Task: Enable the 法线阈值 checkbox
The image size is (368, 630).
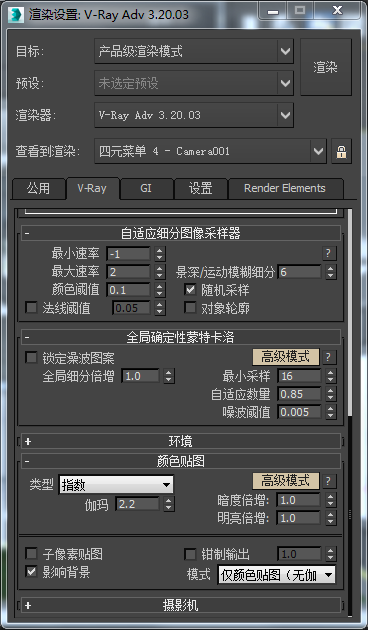Action: (x=31, y=308)
